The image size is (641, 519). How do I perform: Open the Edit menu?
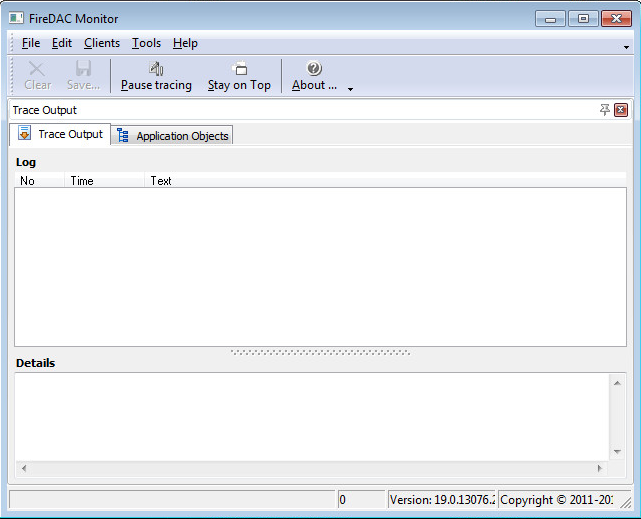tap(62, 43)
